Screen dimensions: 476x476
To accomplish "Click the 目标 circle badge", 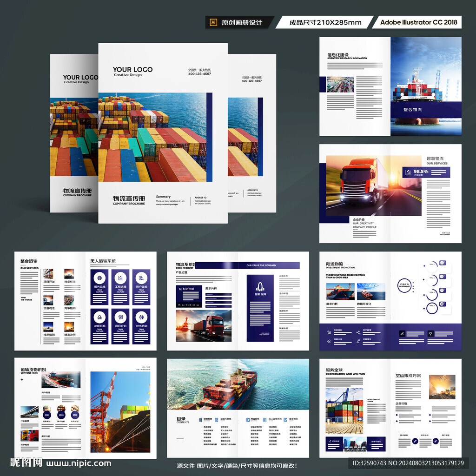I will tap(61, 415).
